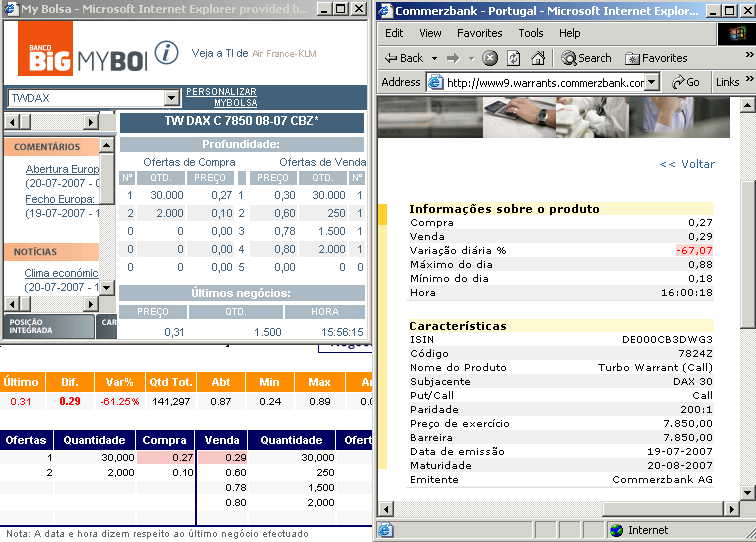Screen dimensions: 756x542
Task: Click the Posição Integrada tab
Action: pyautogui.click(x=49, y=326)
